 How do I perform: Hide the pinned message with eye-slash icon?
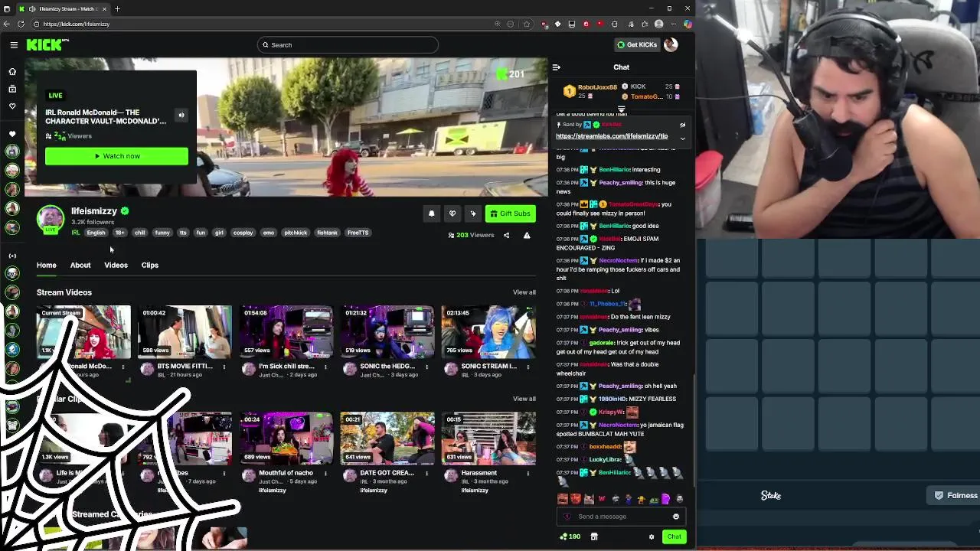pyautogui.click(x=682, y=125)
